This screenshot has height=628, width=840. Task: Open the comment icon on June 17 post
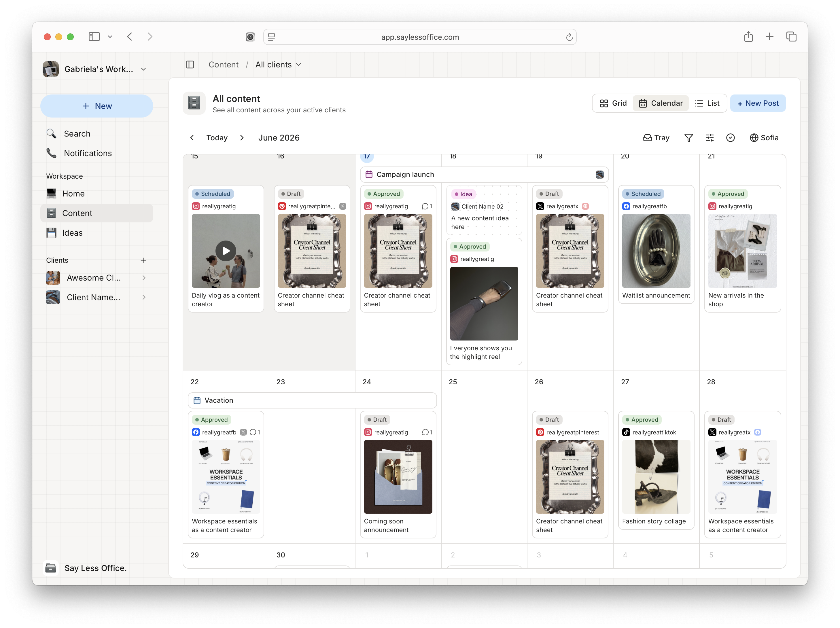pos(427,207)
